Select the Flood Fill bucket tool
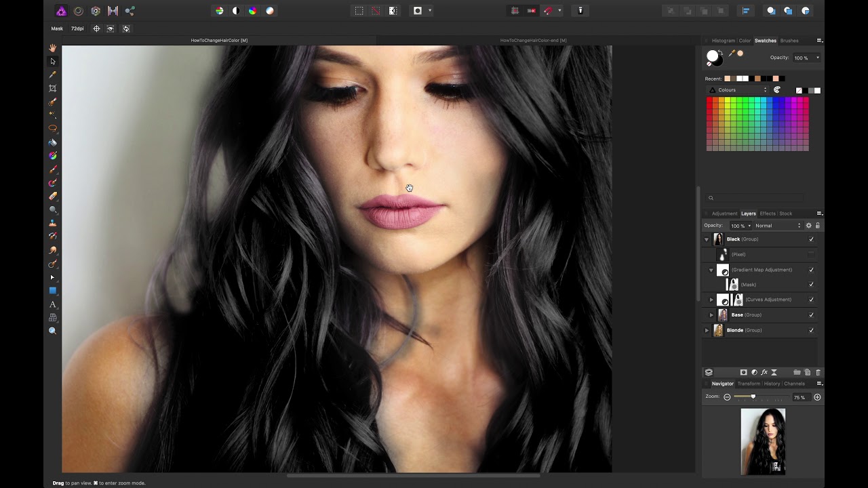 click(x=52, y=142)
